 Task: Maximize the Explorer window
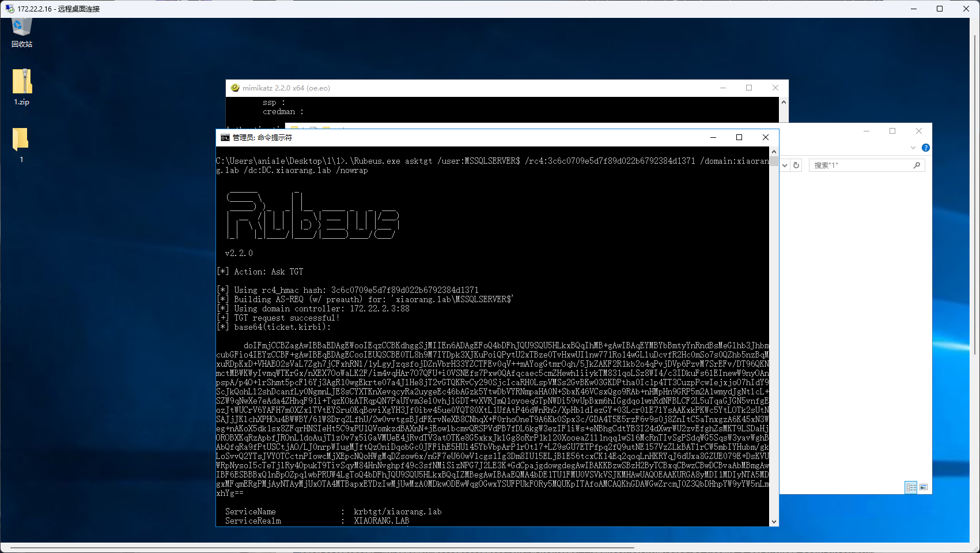tap(892, 131)
